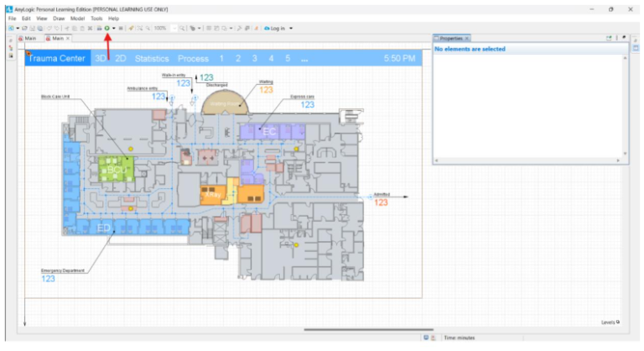Click the Zoom out magnifier icon
Screen dimensions: 644x351
coord(148,29)
